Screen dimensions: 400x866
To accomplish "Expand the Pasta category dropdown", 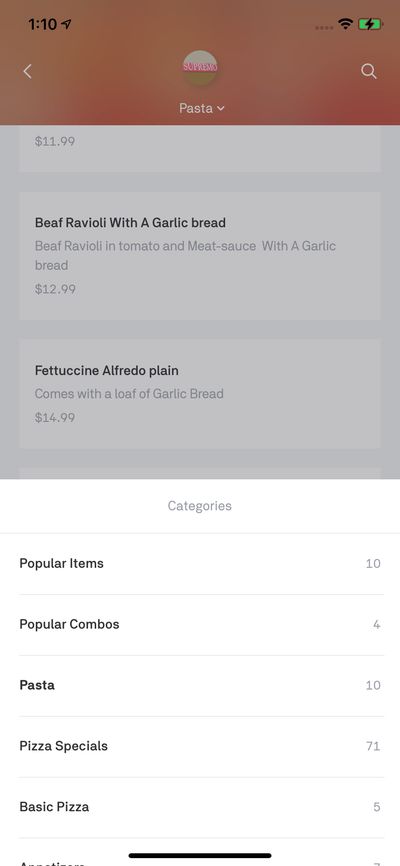I will pos(202,108).
